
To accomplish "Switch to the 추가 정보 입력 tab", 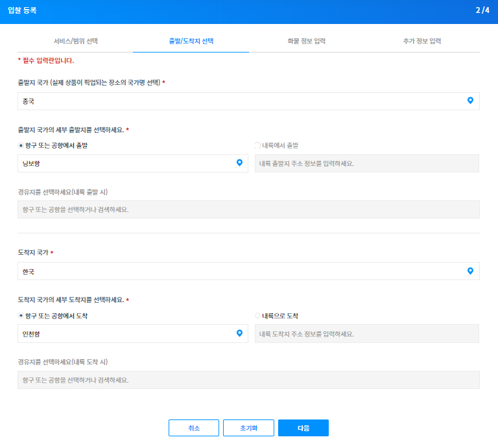I will 422,41.
